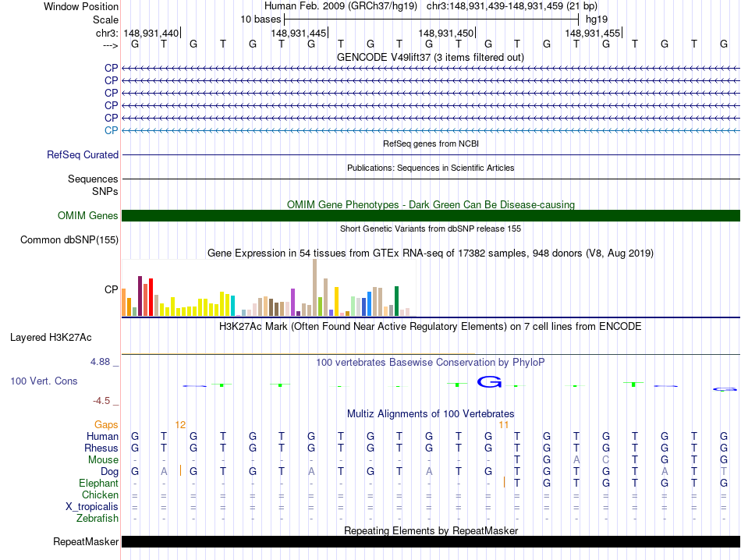Click the OMIM Genes label
741x560 pixels.
[87, 215]
